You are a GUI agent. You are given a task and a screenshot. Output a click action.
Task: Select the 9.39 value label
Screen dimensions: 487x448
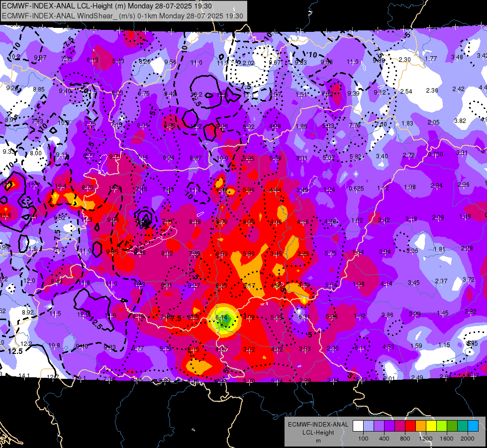[x=354, y=93]
